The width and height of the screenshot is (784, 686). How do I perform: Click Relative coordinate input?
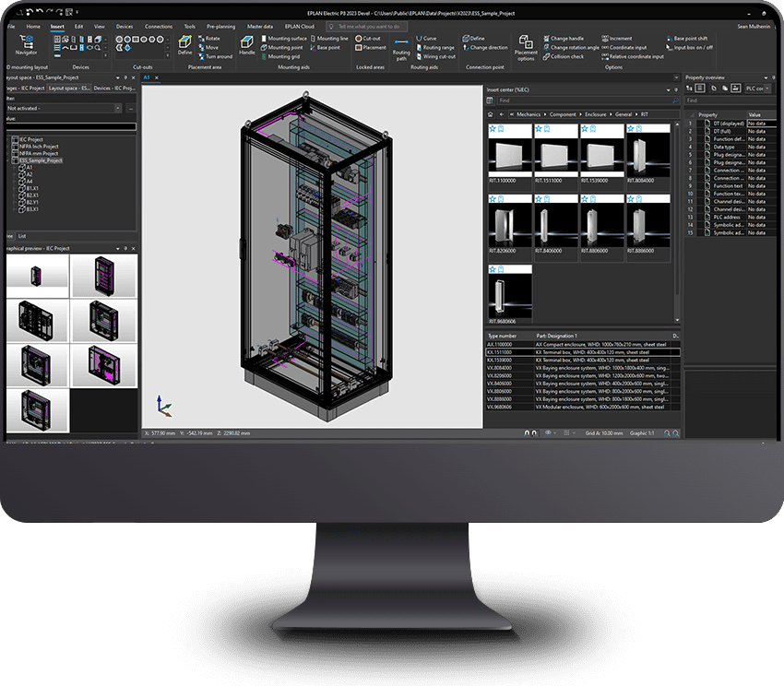point(633,56)
